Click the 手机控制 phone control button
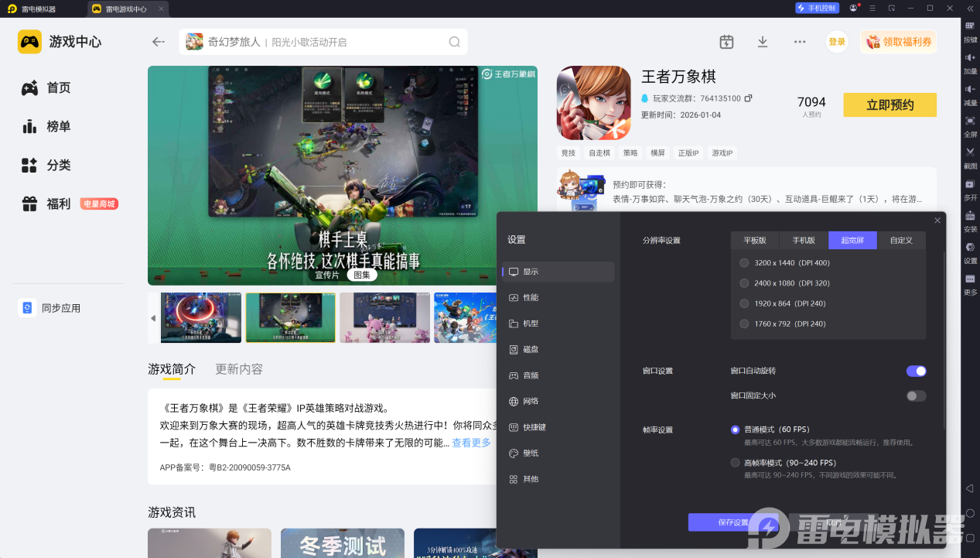The width and height of the screenshot is (980, 558). pyautogui.click(x=817, y=8)
